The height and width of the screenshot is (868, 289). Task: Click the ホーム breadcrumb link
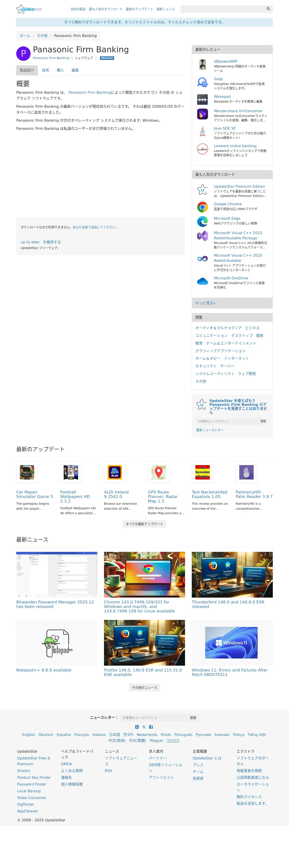[25, 36]
